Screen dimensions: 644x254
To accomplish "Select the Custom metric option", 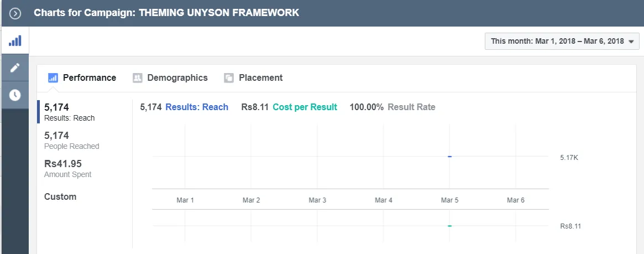I will [60, 196].
